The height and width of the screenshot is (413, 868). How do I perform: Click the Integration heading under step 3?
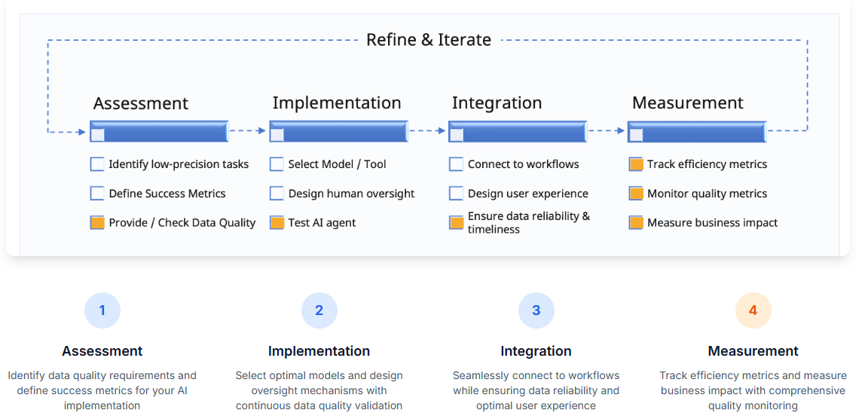pos(536,351)
